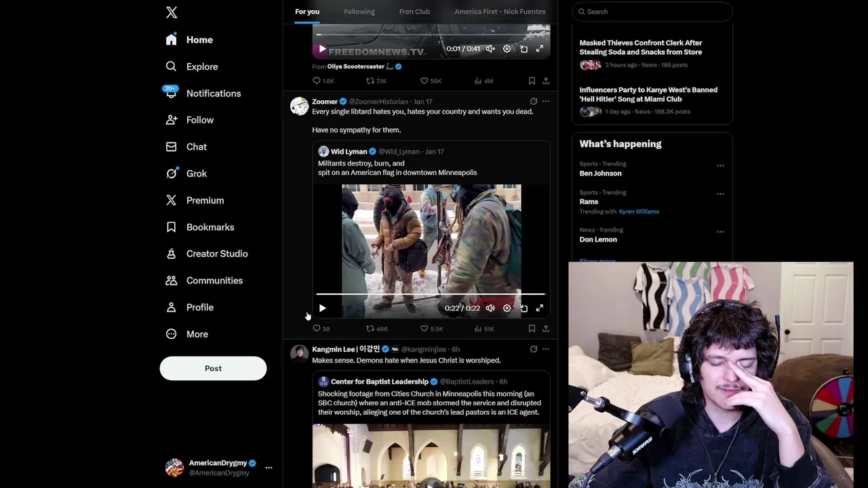Bookmark the Oliya Scootercaster video post
This screenshot has height=488, width=868.
[x=532, y=81]
